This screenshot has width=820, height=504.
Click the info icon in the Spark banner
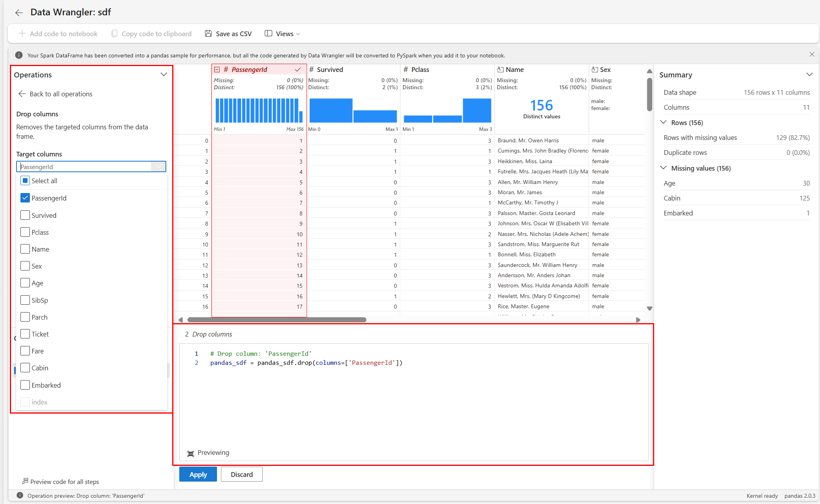[x=19, y=55]
